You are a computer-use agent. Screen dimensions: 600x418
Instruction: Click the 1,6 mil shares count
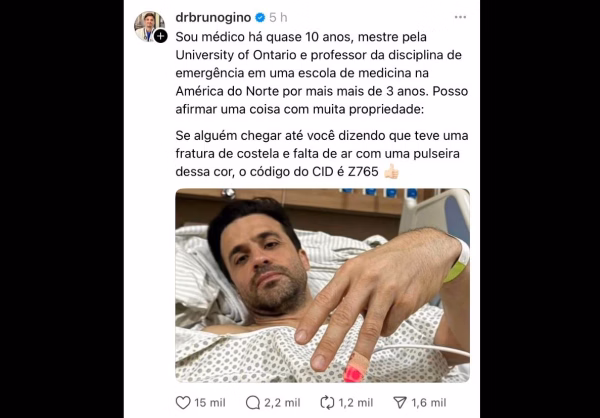429,403
